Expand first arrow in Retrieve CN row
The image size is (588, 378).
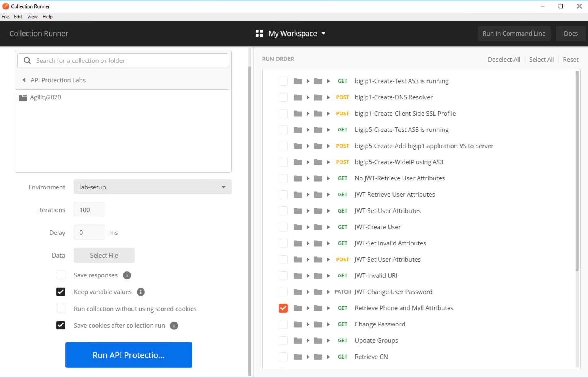308,357
